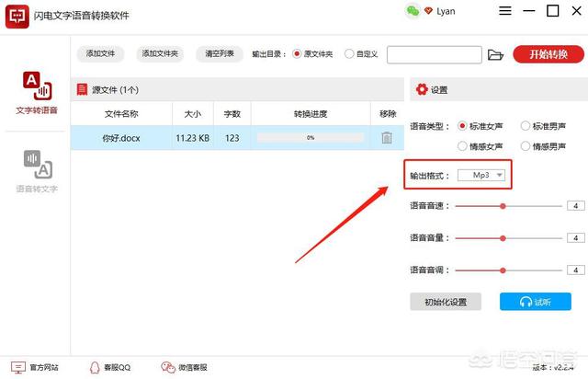
Task: Choose 标准男声 voice type
Action: (526, 126)
